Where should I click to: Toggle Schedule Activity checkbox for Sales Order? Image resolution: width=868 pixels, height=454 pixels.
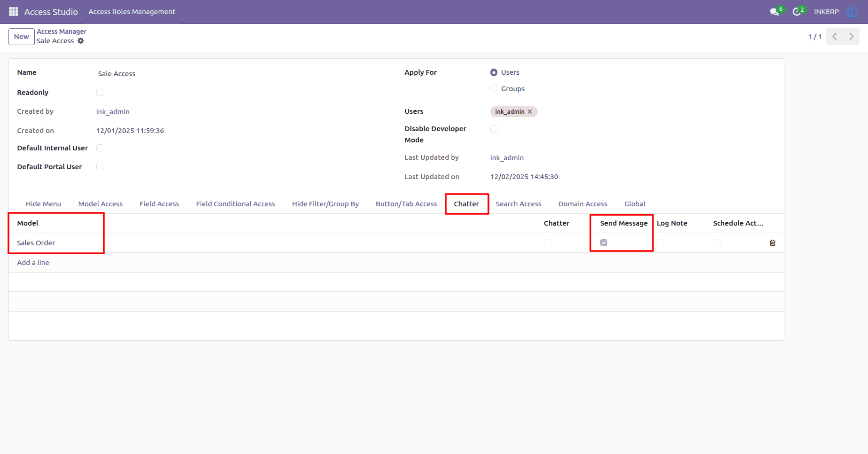(717, 243)
